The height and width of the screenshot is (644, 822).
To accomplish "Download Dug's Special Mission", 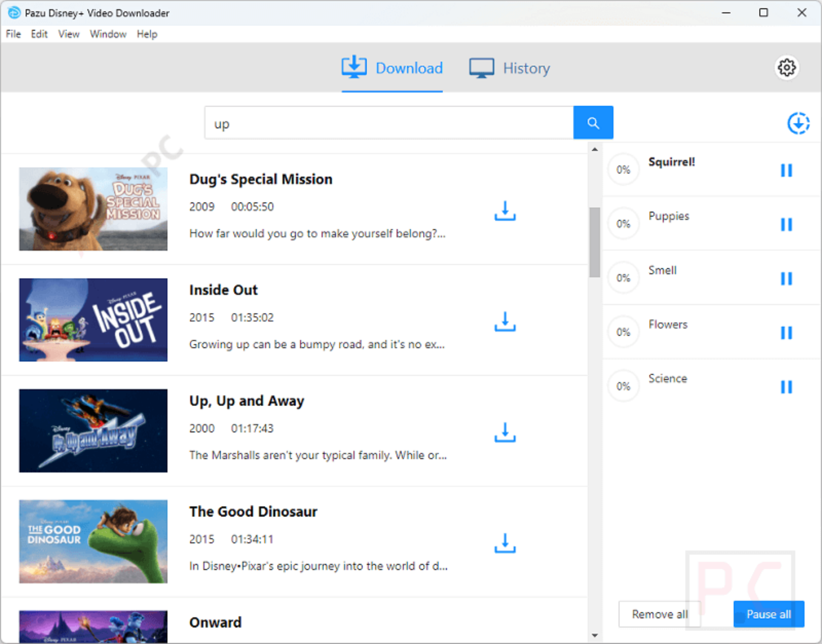I will click(x=504, y=212).
